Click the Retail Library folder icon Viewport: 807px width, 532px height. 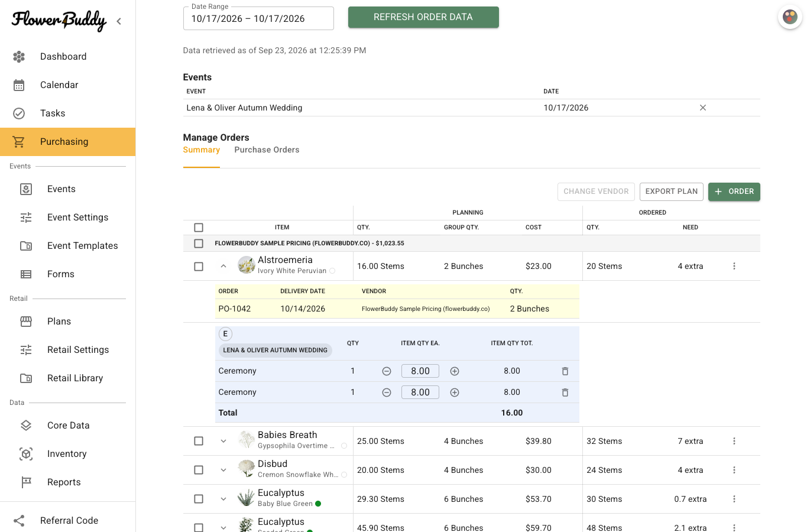coord(26,378)
